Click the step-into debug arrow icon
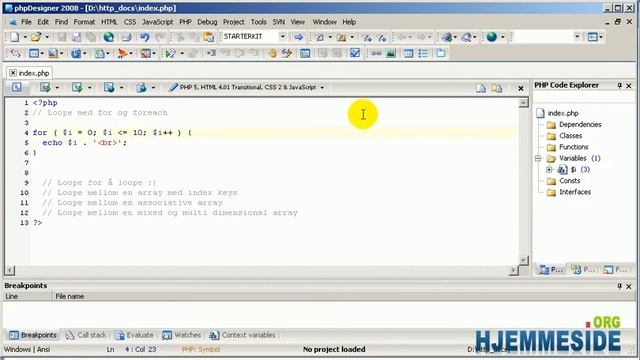 pos(211,53)
